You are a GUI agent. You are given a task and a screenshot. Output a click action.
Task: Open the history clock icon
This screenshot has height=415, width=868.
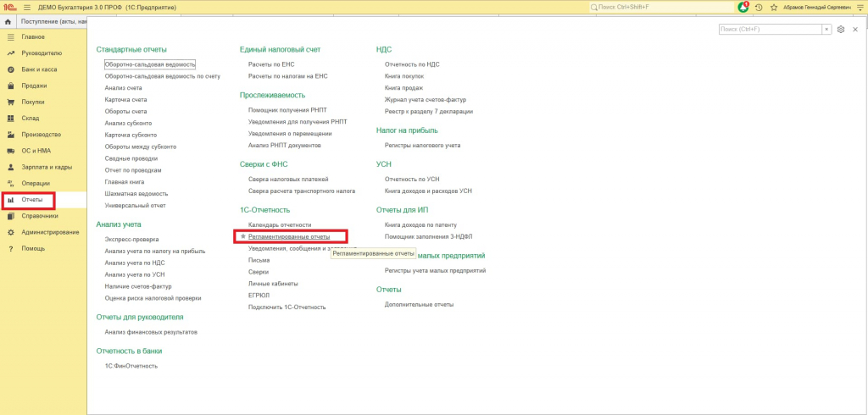759,8
